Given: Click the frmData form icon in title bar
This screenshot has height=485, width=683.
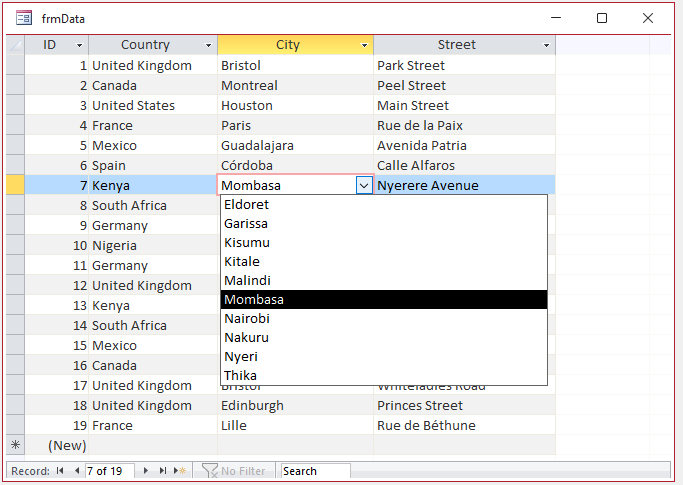Looking at the screenshot, I should pyautogui.click(x=24, y=18).
